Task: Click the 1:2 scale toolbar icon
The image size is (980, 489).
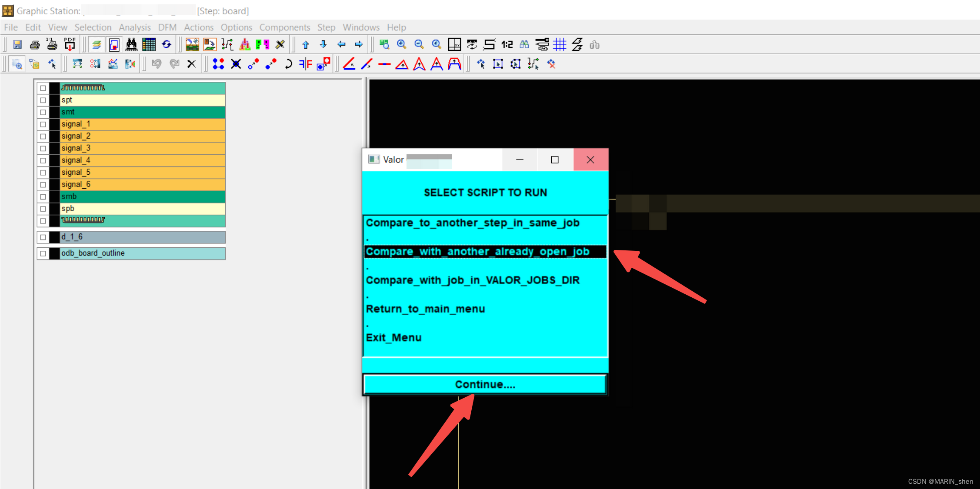Action: [507, 44]
